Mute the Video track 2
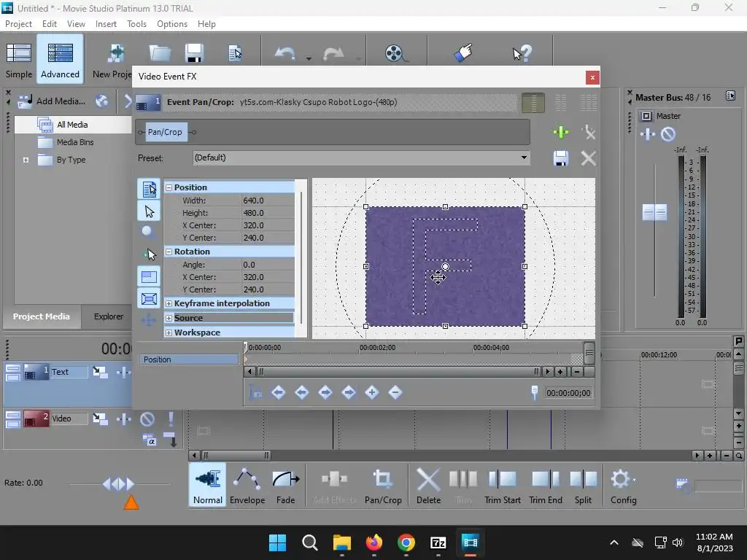 [147, 419]
